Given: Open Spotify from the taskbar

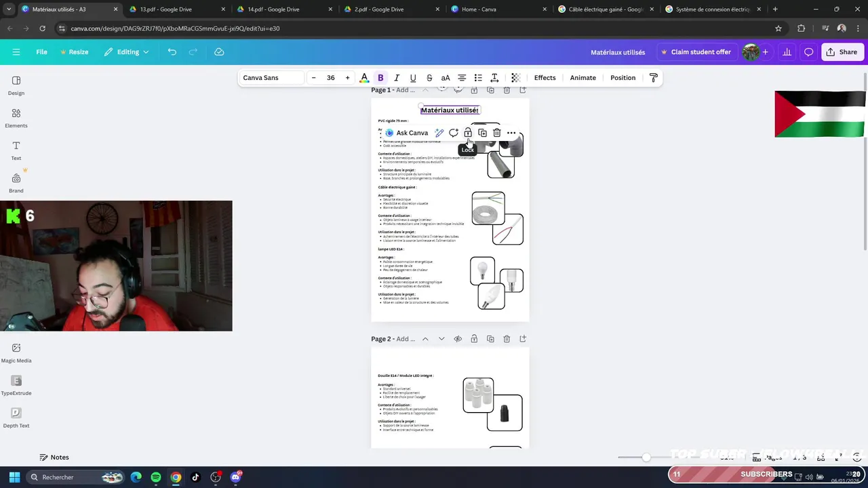Looking at the screenshot, I should pos(156,477).
